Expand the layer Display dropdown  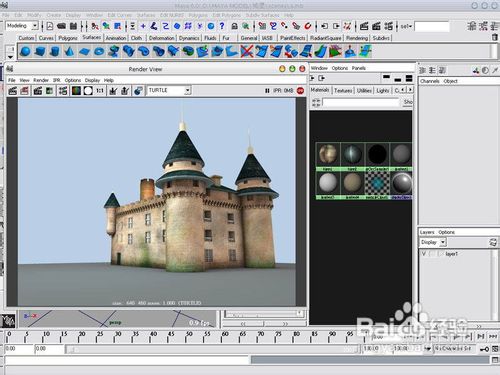(433, 242)
